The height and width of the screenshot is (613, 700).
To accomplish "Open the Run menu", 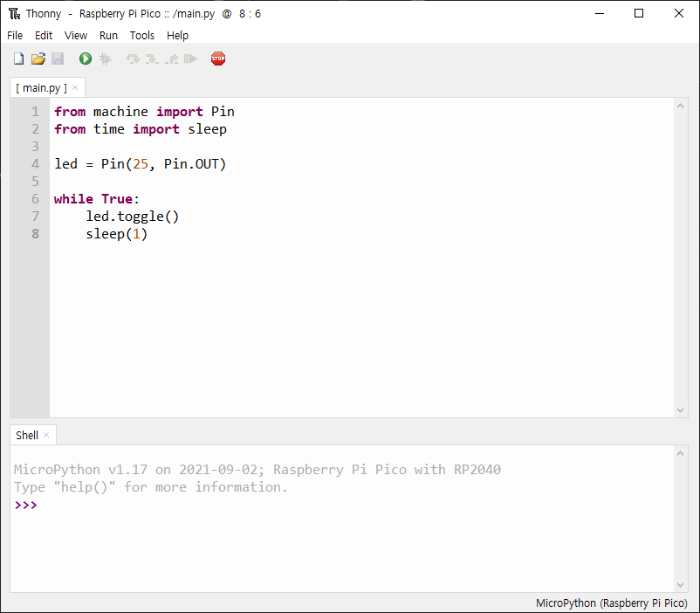I will click(108, 35).
